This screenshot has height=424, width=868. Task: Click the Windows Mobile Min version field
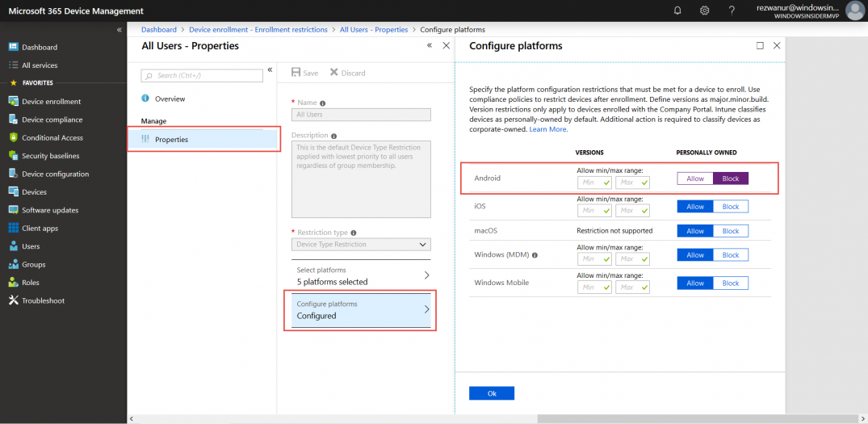(x=594, y=288)
